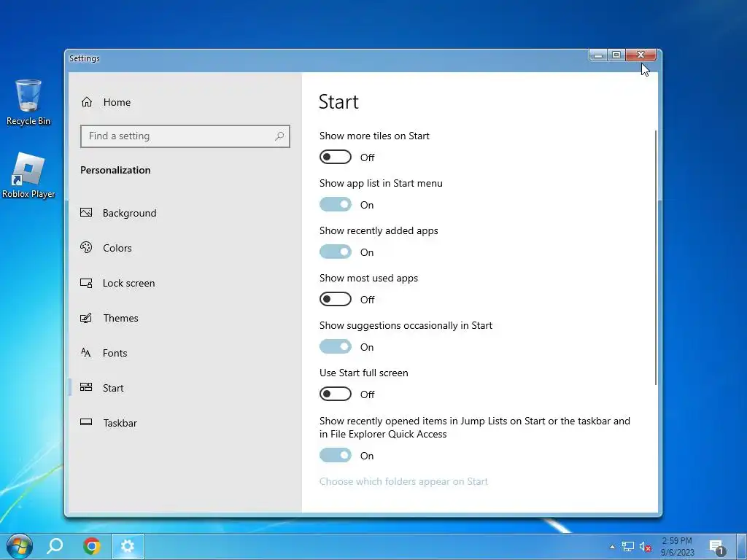Open Fonts settings page
The width and height of the screenshot is (747, 560).
[x=185, y=353]
